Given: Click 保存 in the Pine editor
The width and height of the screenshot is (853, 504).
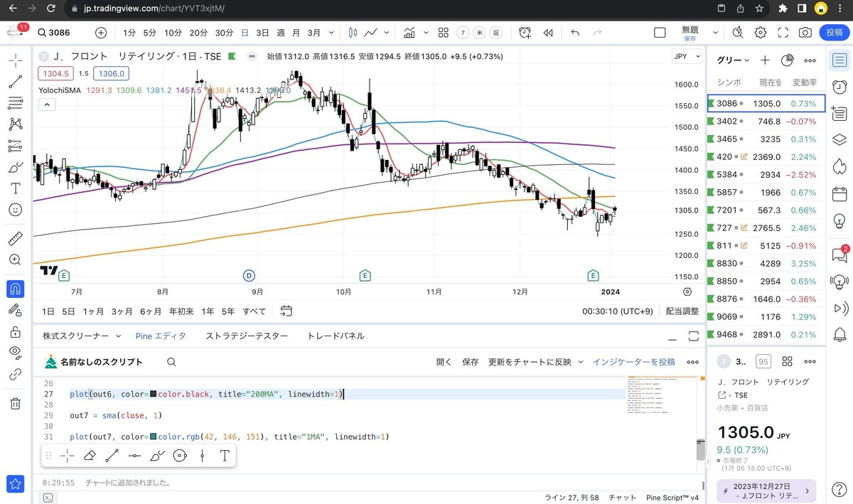Looking at the screenshot, I should [x=471, y=362].
